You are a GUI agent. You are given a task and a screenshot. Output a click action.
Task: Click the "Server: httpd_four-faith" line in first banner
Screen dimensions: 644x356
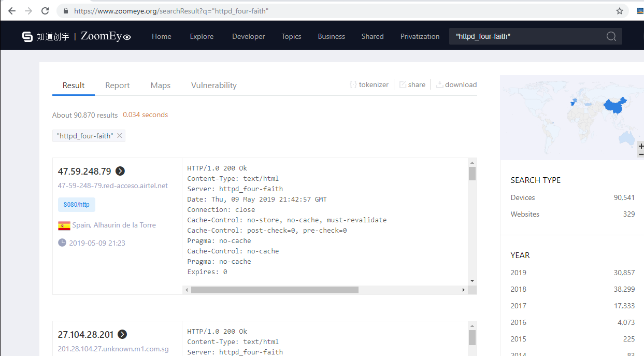pyautogui.click(x=235, y=189)
